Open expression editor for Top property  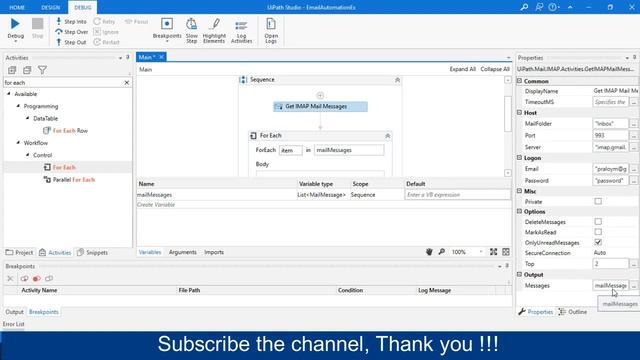tap(633, 264)
